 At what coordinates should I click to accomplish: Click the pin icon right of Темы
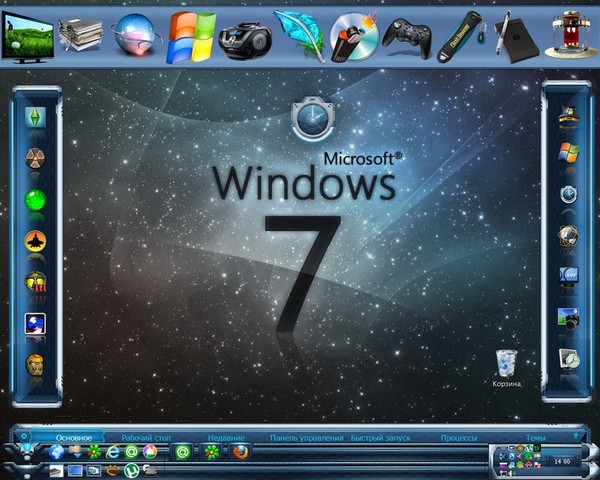point(576,436)
